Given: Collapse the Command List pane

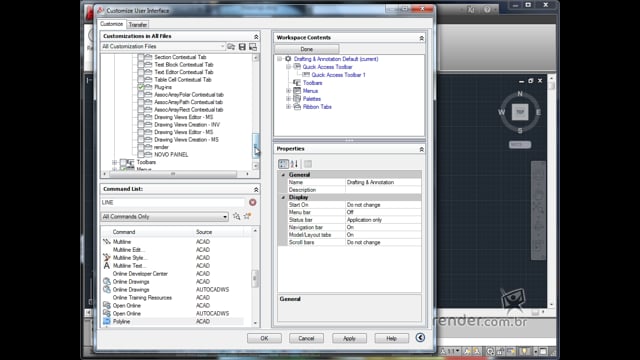Looking at the screenshot, I should (x=256, y=190).
